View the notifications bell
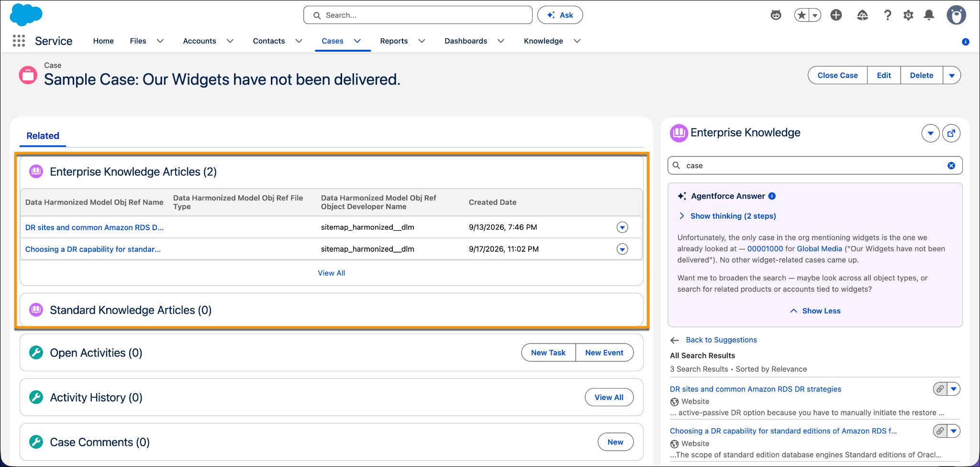The height and width of the screenshot is (467, 980). pyautogui.click(x=929, y=15)
